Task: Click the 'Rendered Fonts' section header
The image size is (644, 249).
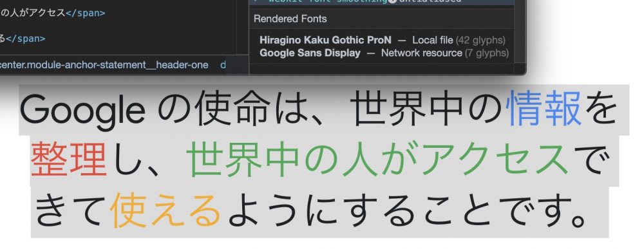Action: click(290, 19)
